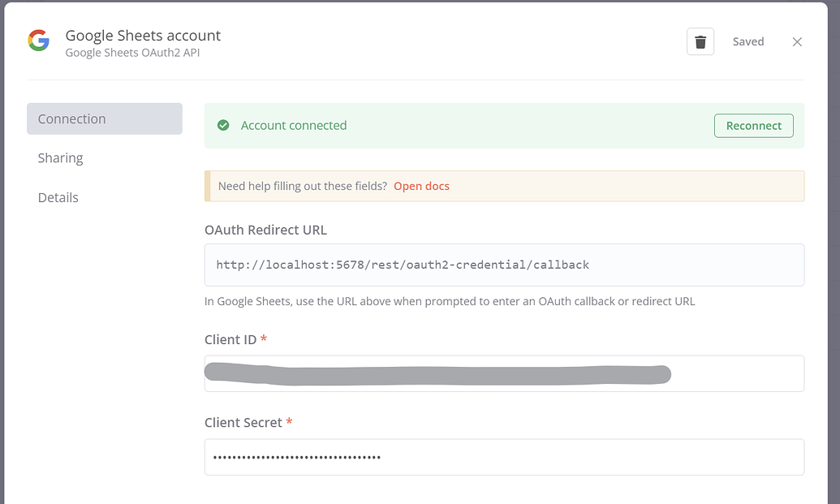Image resolution: width=840 pixels, height=504 pixels.
Task: Click the Saved status label
Action: point(747,41)
